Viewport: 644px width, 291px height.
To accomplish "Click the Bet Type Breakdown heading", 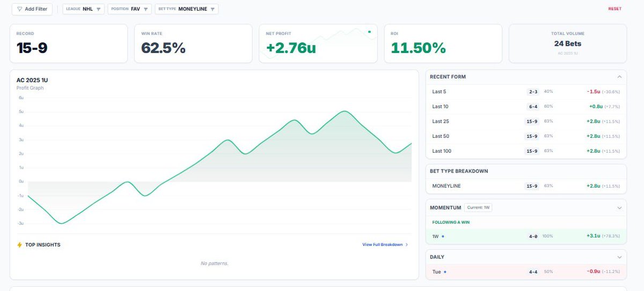I will point(459,171).
